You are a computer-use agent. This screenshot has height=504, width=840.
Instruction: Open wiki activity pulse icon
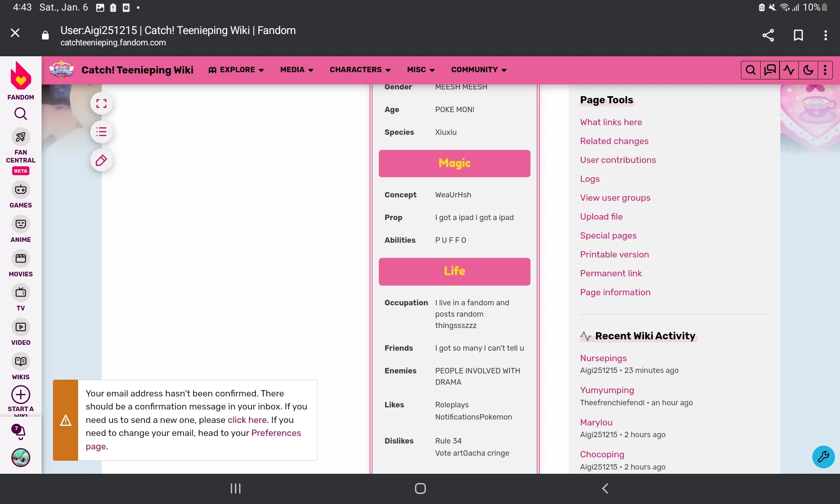click(789, 70)
